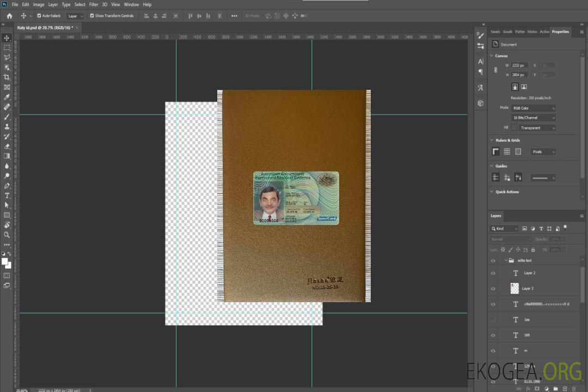The height and width of the screenshot is (392, 588).
Task: Select the Pen tool
Action: pos(7,186)
